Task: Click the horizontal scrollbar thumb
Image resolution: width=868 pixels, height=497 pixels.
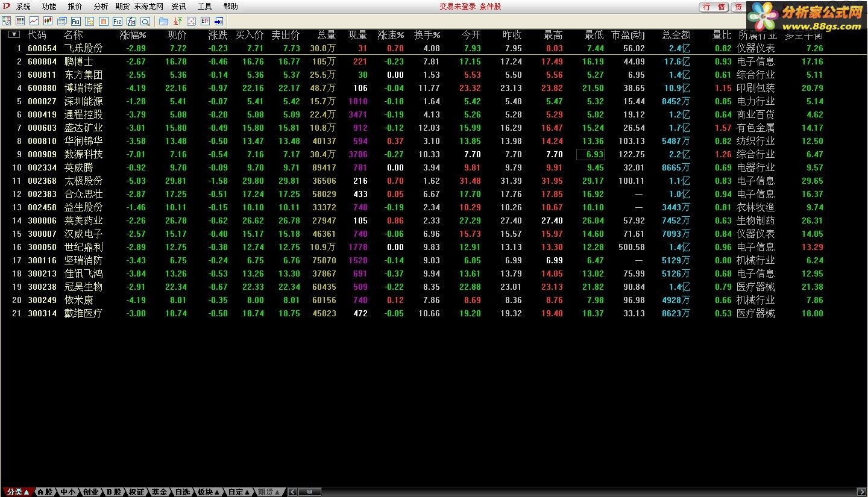Action: [x=309, y=492]
